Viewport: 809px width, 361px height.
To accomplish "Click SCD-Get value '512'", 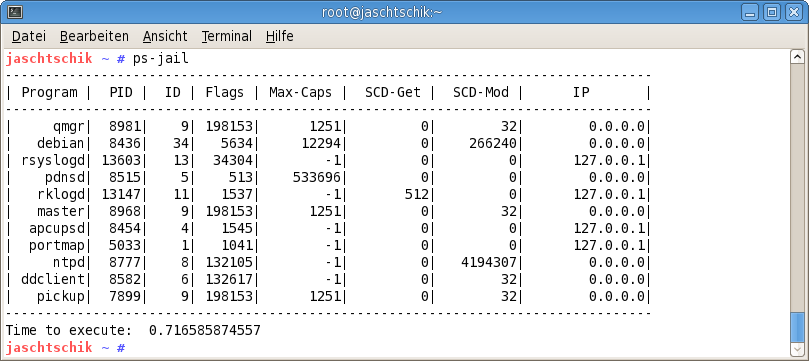I will tap(417, 195).
